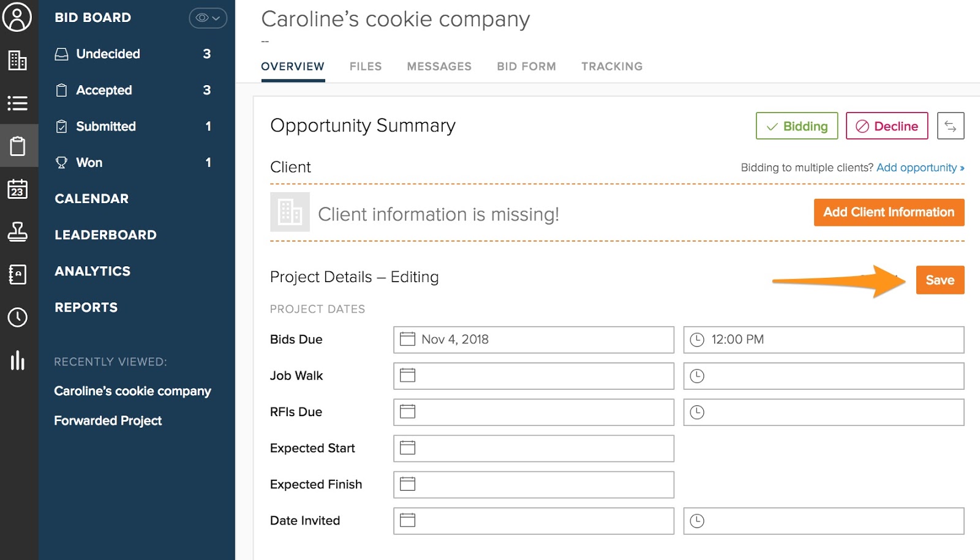Mark opportunity as Bidding
This screenshot has width=980, height=560.
[796, 126]
